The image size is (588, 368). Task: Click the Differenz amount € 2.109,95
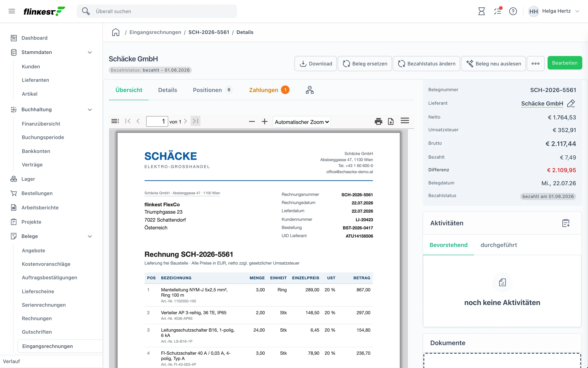pos(561,170)
